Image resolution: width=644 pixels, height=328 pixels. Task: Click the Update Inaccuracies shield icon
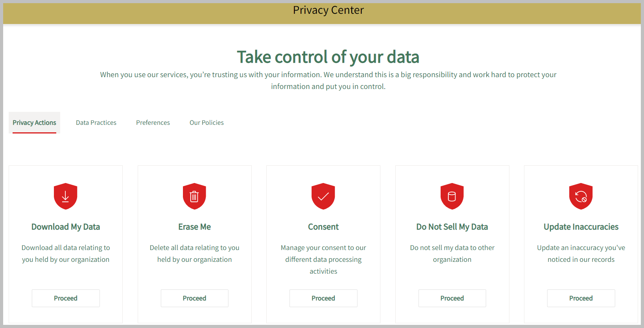581,196
